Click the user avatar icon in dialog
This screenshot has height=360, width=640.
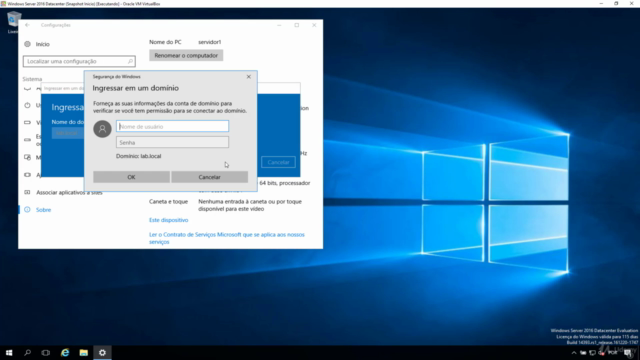(x=102, y=129)
